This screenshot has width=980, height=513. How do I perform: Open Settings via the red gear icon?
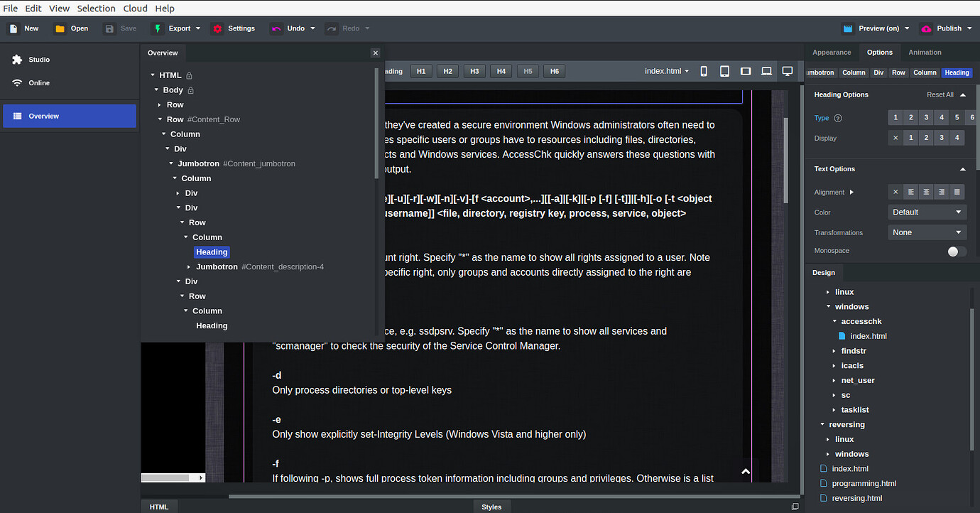(x=217, y=28)
